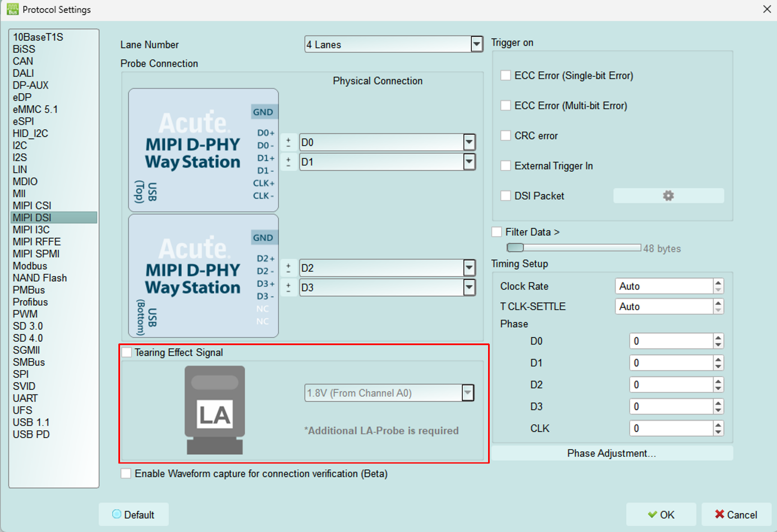The width and height of the screenshot is (777, 532).
Task: Click the D0 phase value field
Action: (672, 341)
